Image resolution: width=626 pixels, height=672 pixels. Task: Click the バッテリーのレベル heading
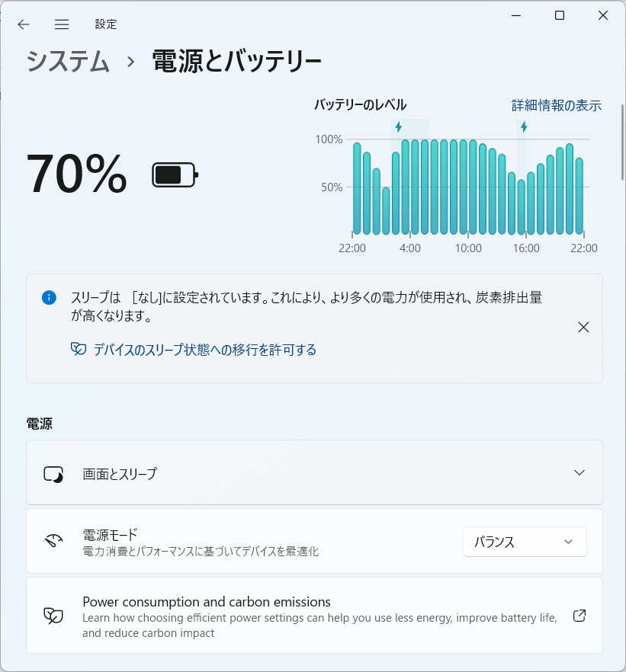coord(360,105)
